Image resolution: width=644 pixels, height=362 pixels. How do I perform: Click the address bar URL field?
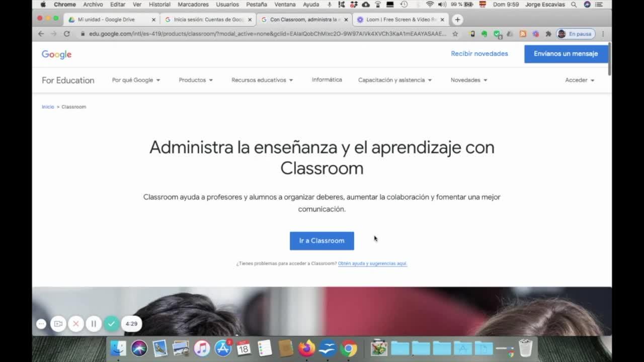pyautogui.click(x=268, y=34)
